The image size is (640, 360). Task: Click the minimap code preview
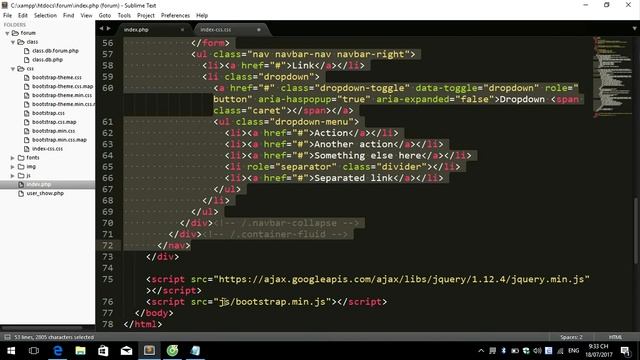(612, 78)
